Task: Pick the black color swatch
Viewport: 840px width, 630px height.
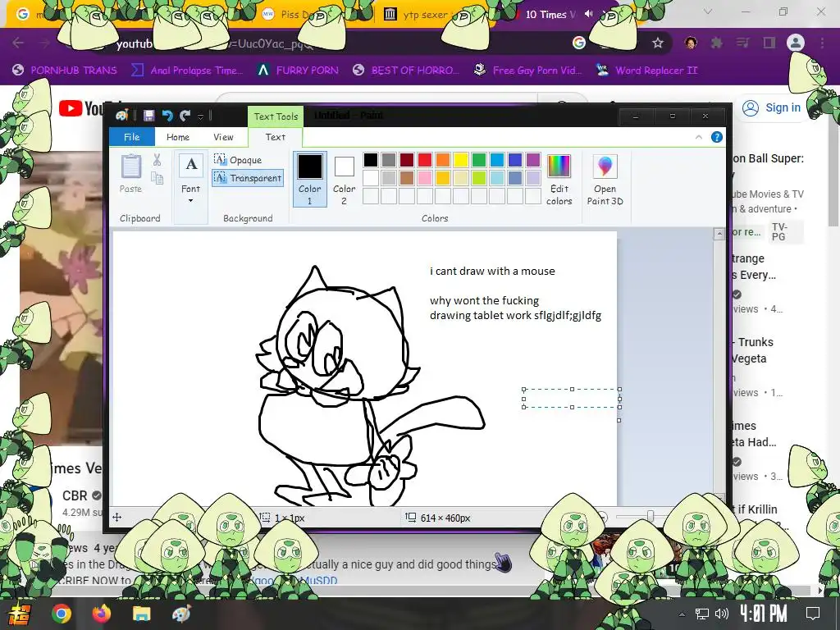Action: [x=371, y=160]
